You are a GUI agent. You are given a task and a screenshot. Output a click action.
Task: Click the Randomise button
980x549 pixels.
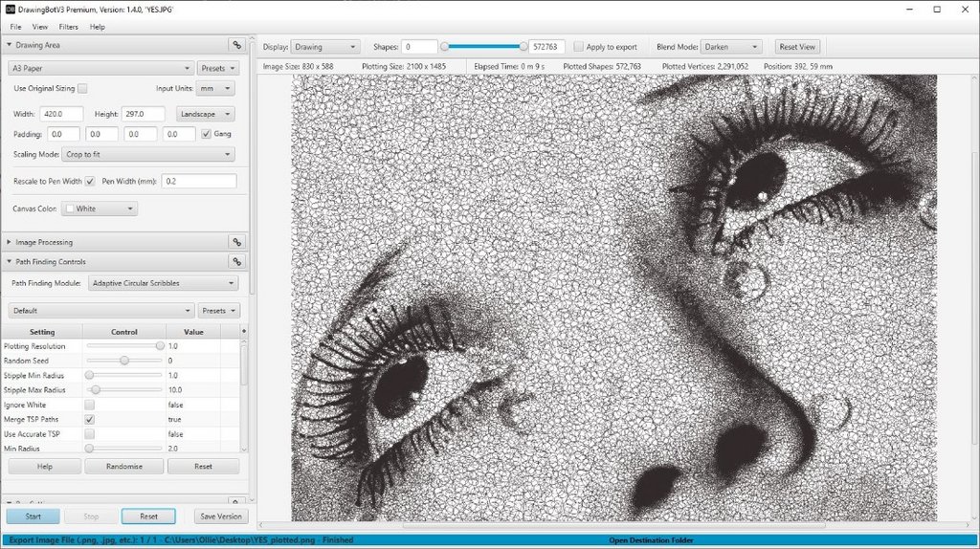(124, 467)
